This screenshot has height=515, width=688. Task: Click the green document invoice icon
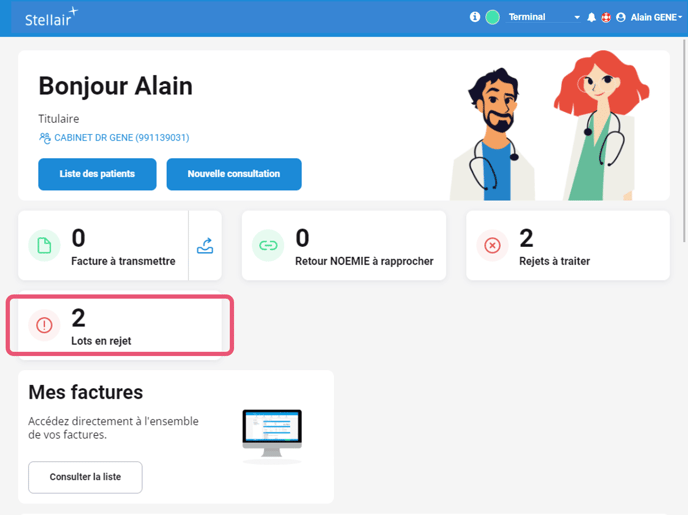[44, 245]
